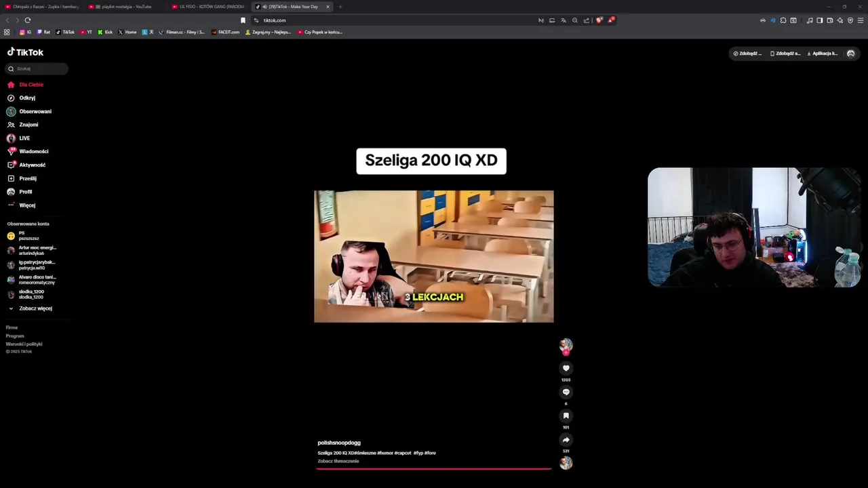Open the Kick bookmark
The height and width of the screenshot is (488, 868).
[x=105, y=32]
